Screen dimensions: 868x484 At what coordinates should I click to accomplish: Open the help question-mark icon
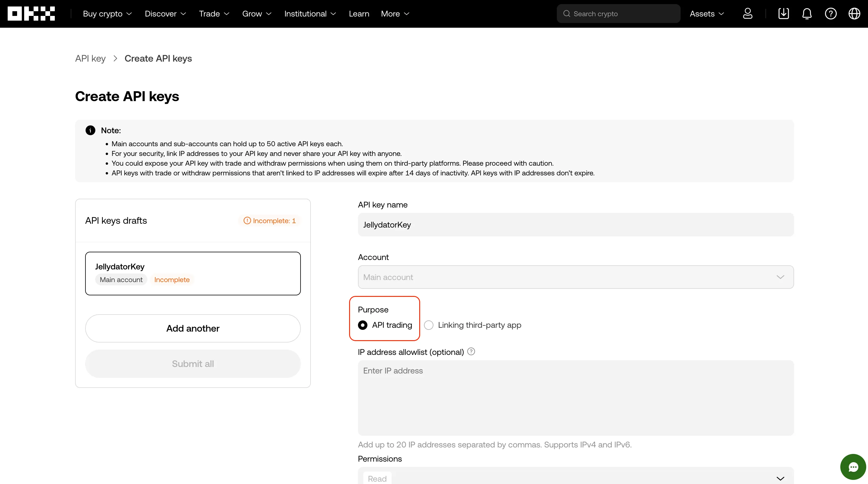(831, 14)
